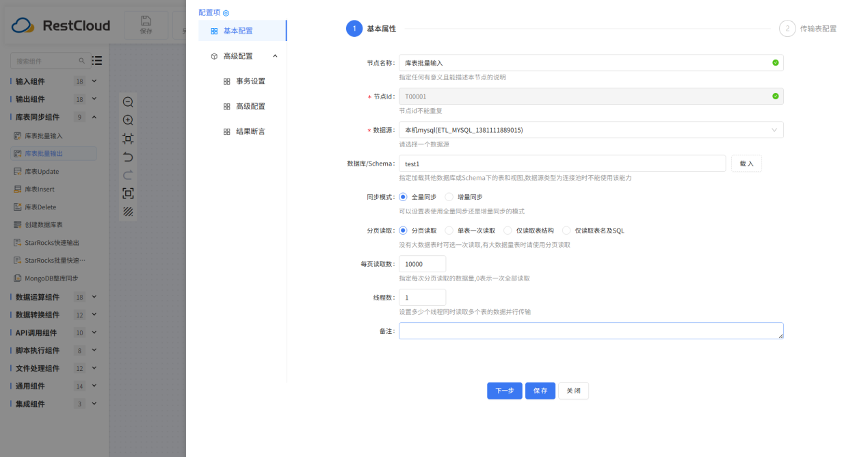868x457 pixels.
Task: Select the 增量同步 sync mode
Action: click(x=448, y=197)
